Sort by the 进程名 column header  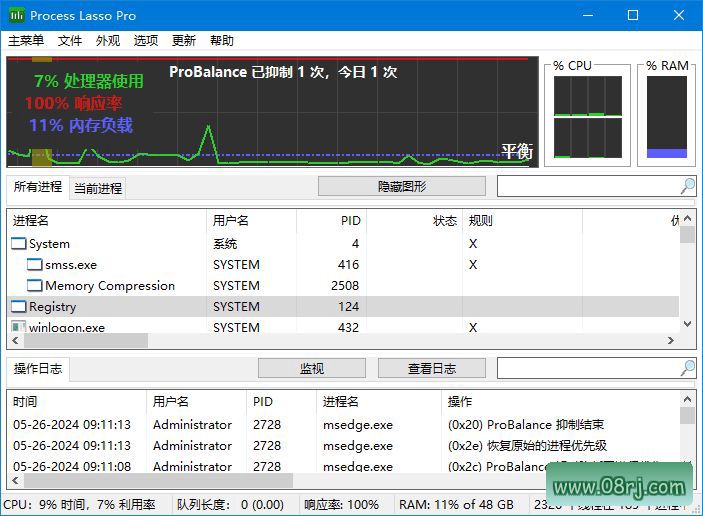(107, 221)
